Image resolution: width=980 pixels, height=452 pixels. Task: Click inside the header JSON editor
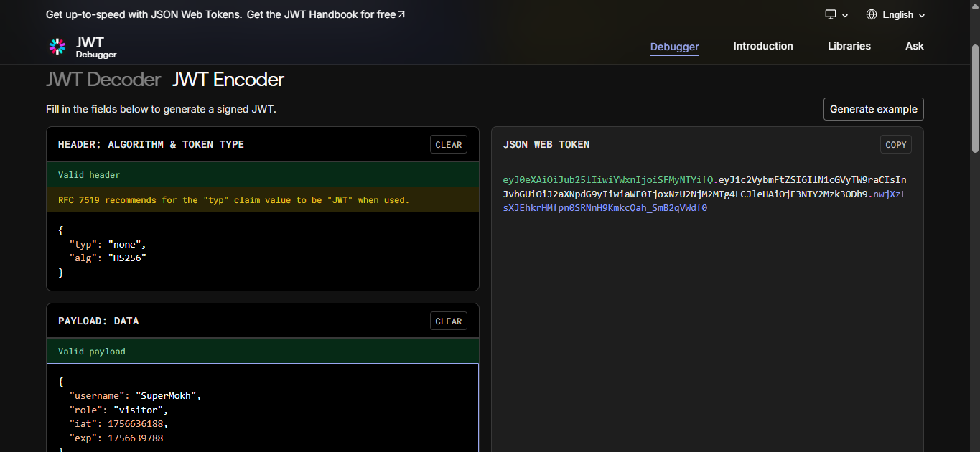pyautogui.click(x=263, y=251)
